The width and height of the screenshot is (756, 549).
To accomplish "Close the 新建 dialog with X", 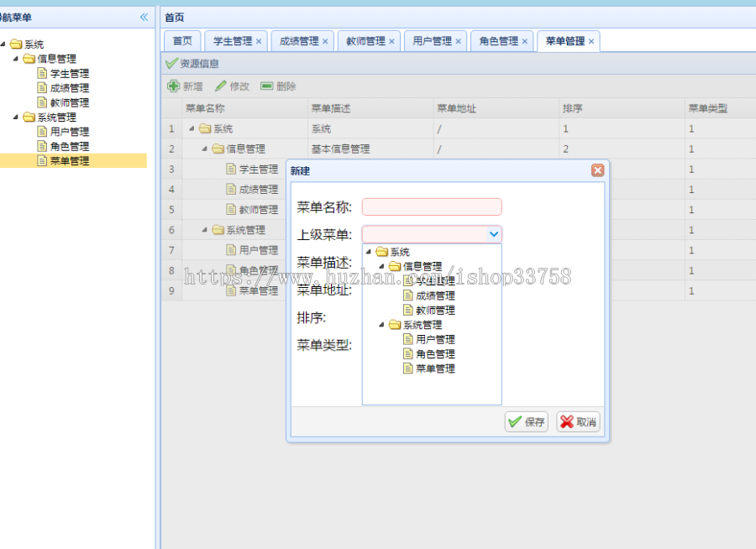I will coord(597,170).
